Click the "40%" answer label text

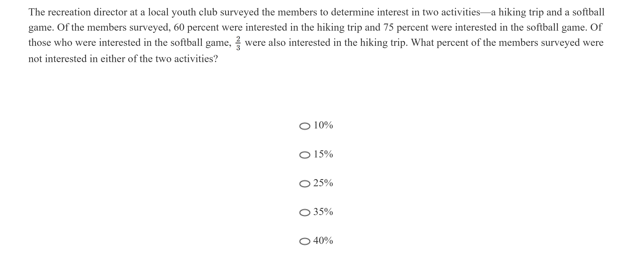click(x=323, y=241)
